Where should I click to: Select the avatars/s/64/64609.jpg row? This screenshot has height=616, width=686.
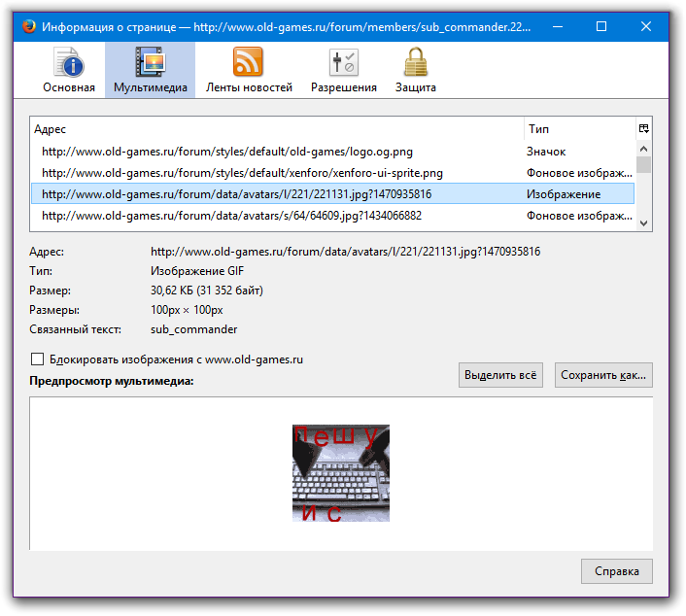(x=332, y=216)
